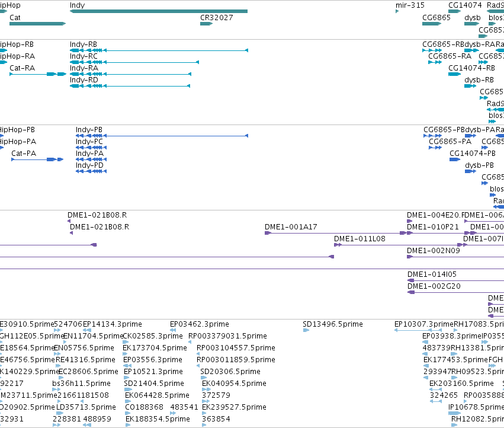Click the Indy-PA protein label
This screenshot has height=428, width=504.
[x=89, y=154]
